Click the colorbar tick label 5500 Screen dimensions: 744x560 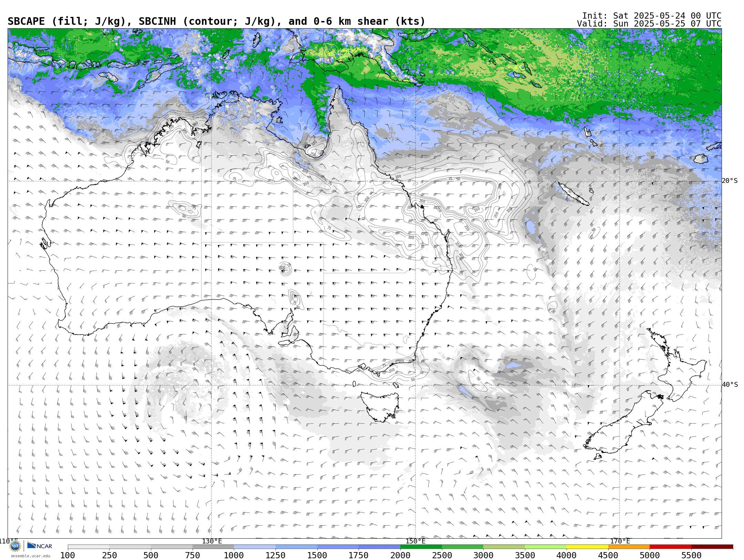pyautogui.click(x=691, y=555)
